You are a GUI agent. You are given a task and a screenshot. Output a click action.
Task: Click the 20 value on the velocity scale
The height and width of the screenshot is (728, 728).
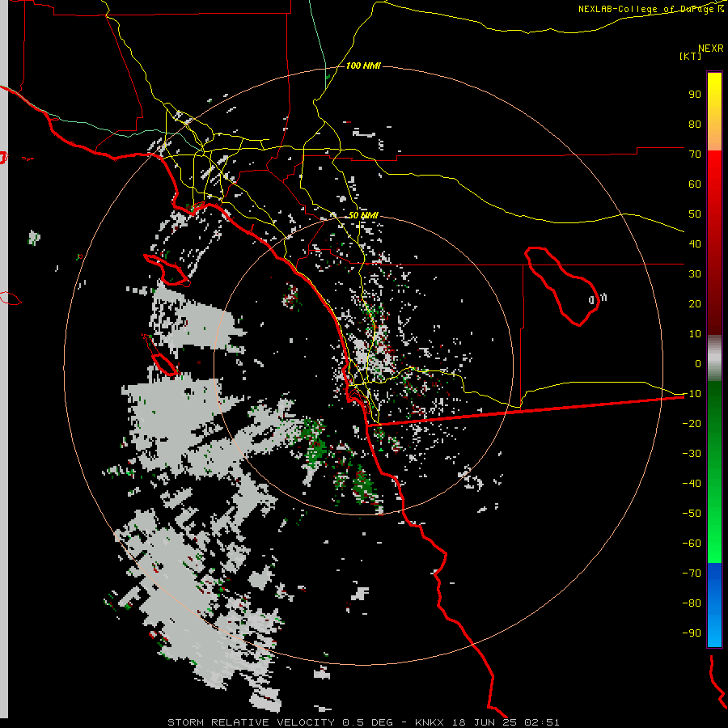pos(695,303)
